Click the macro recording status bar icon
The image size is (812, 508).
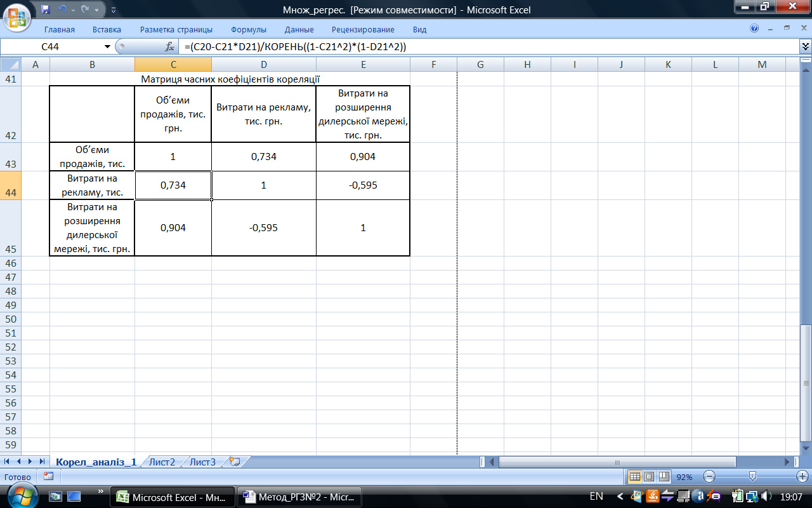tap(48, 476)
